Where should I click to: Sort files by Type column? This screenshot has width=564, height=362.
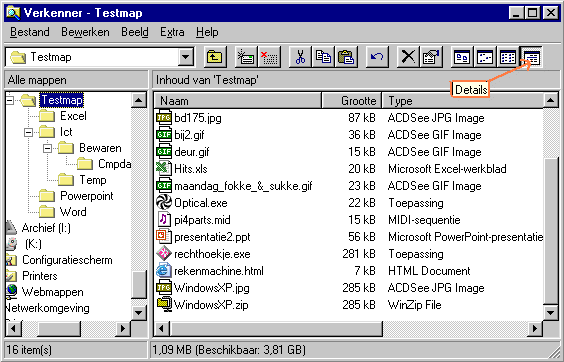(463, 100)
